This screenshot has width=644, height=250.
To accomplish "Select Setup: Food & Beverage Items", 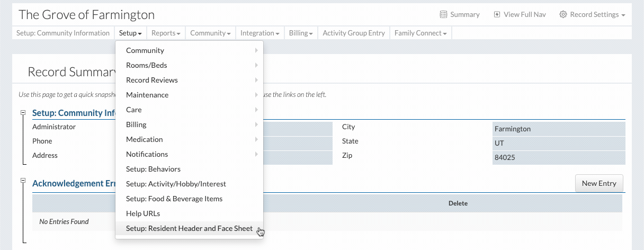I will 174,199.
